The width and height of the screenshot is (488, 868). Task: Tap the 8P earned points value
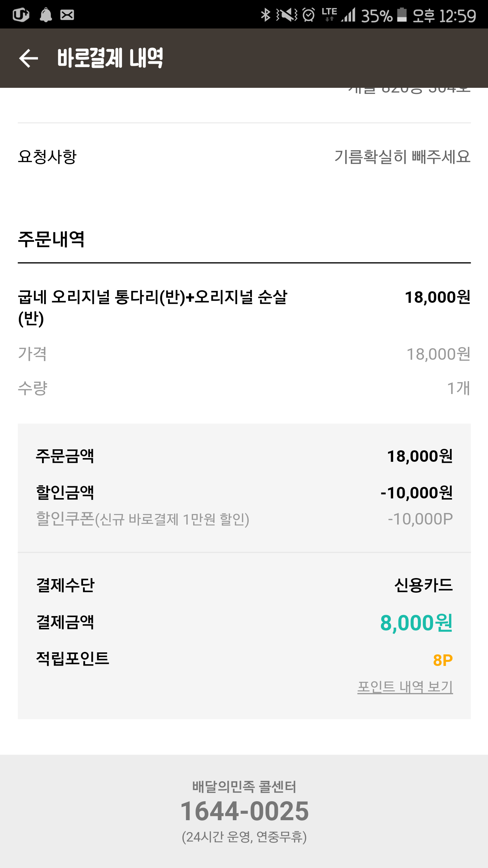pyautogui.click(x=443, y=660)
